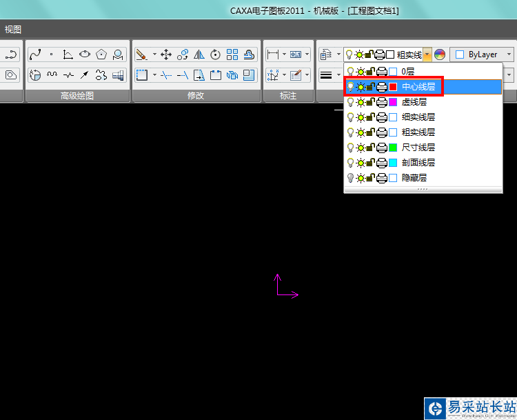The width and height of the screenshot is (517, 420).
Task: Toggle the sun freeze icon on 剖面线层
Action: 361,163
